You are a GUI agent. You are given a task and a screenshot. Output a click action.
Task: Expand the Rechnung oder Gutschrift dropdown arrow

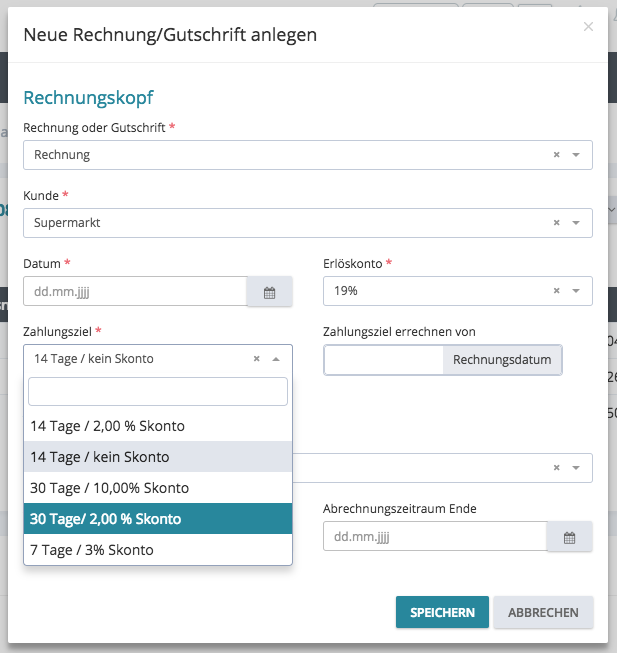click(576, 155)
